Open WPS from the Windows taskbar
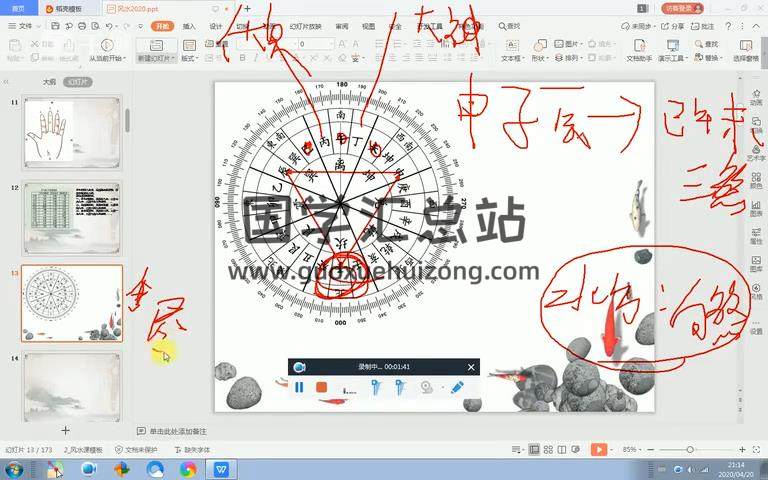Screen dimensions: 768x480 pos(221,469)
